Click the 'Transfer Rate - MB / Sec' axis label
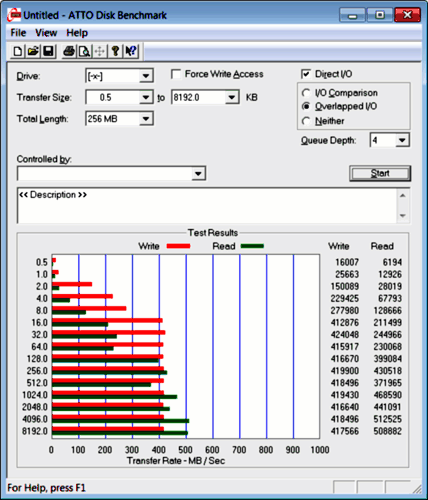Viewport: 428px width, 500px height. click(x=176, y=461)
